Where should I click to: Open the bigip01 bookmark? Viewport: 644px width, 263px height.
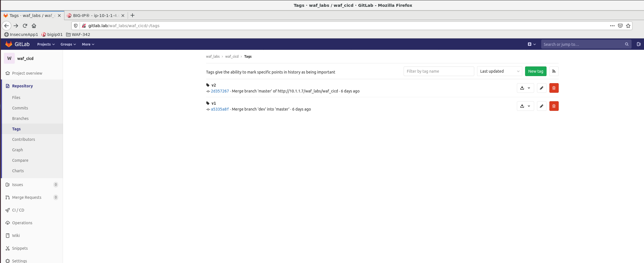click(52, 35)
